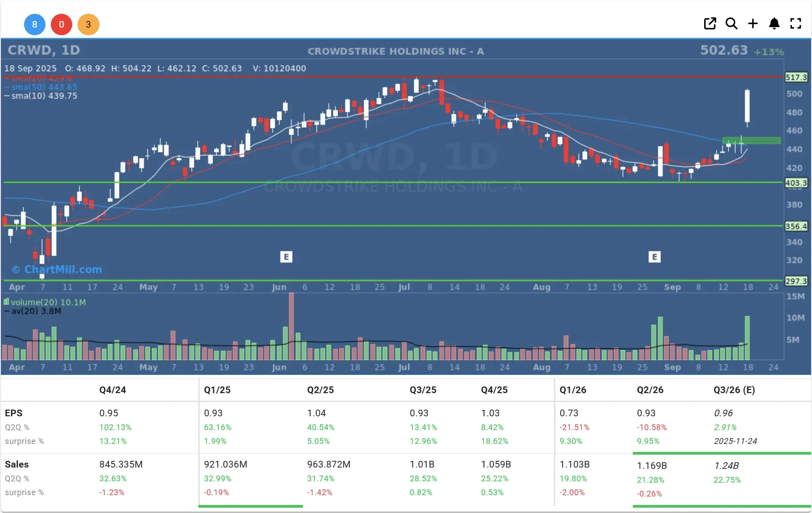Click the green highlighted price zone box
The width and height of the screenshot is (812, 513).
point(751,140)
